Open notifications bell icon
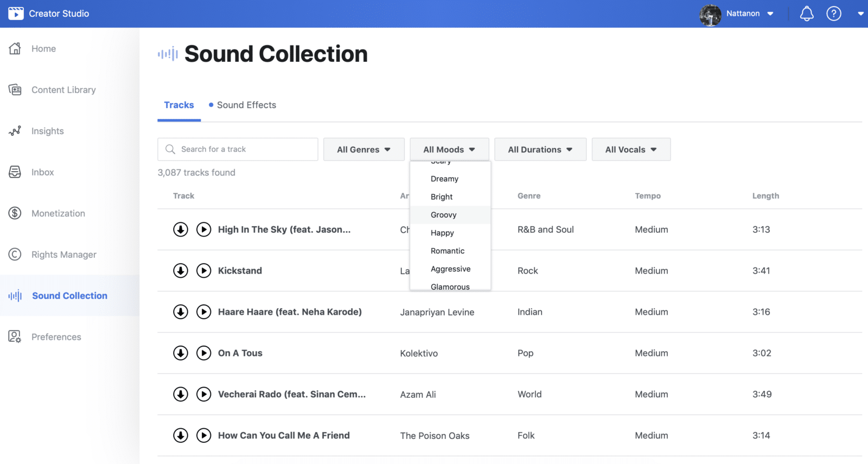This screenshot has width=868, height=464. click(x=807, y=14)
